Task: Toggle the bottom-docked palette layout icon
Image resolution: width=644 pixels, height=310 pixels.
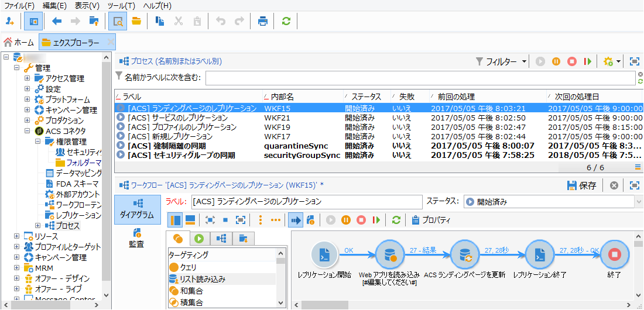Action: point(190,220)
